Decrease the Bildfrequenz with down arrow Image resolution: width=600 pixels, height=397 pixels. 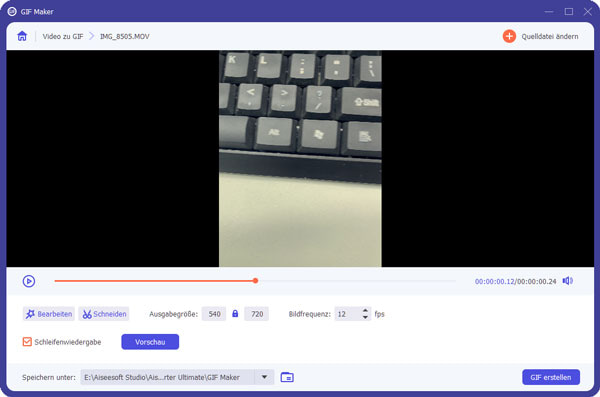pos(365,317)
